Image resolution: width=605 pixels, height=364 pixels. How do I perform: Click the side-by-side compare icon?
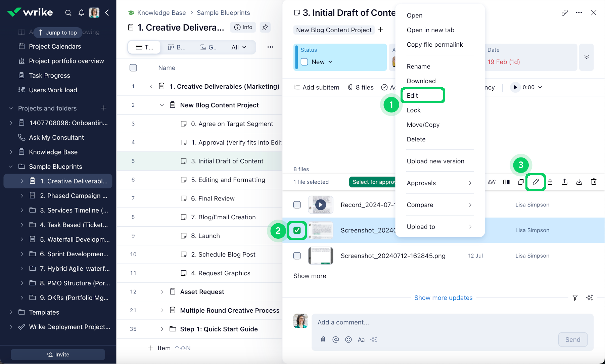tap(506, 182)
